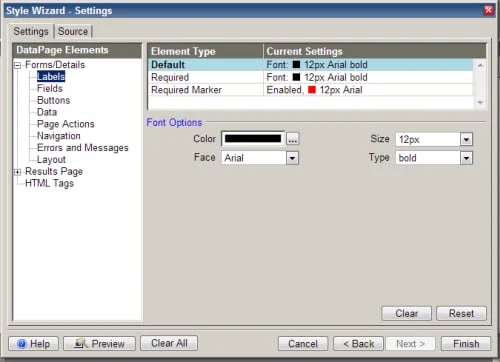Screen dimensions: 500x362
Task: Switch to the Source tab
Action: click(x=73, y=31)
